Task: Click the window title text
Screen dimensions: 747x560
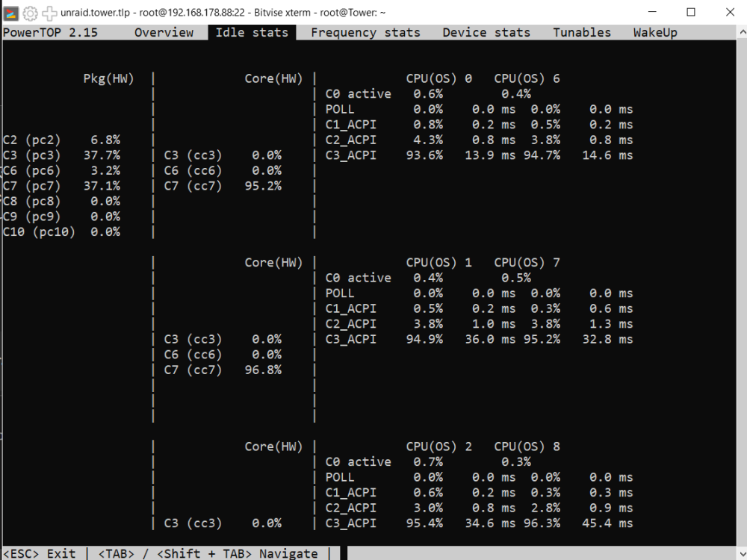Action: pos(223,13)
